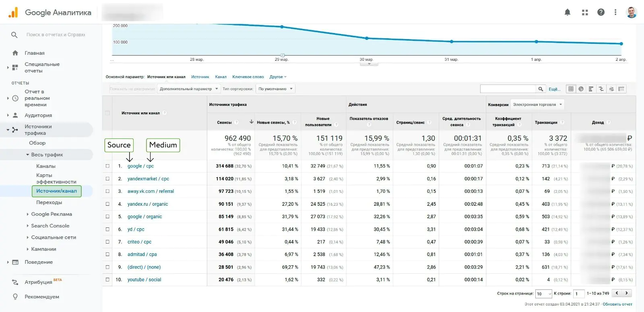Open the (direct) / (none) source link
Viewport: 644px width, 312px height.
tap(144, 267)
